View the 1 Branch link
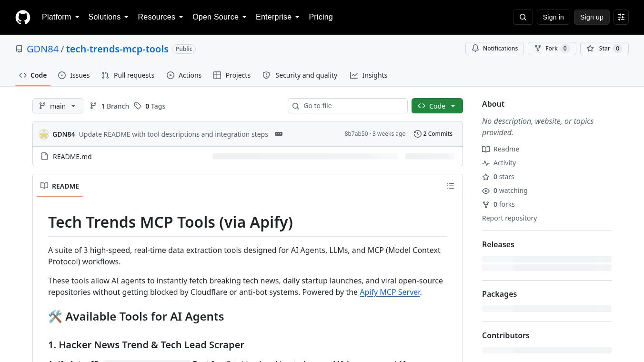Image resolution: width=644 pixels, height=362 pixels. tap(110, 106)
